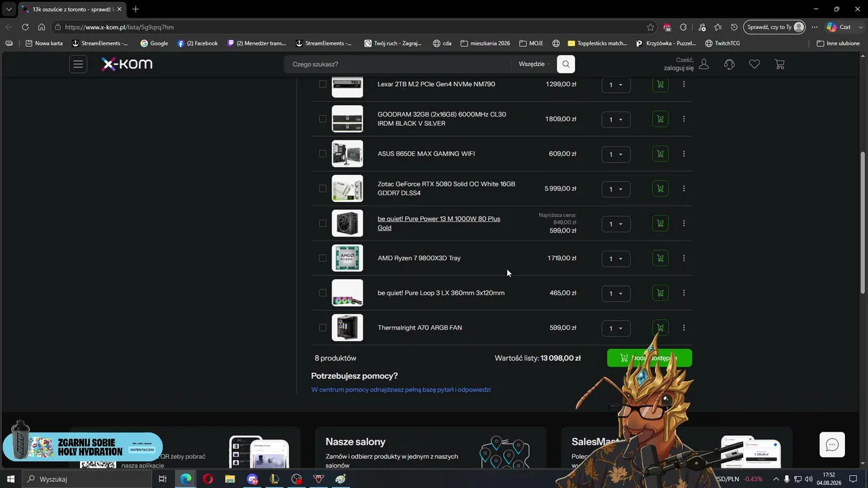
Task: Tick the checkbox for GOODRAM 32GB
Action: click(x=323, y=119)
